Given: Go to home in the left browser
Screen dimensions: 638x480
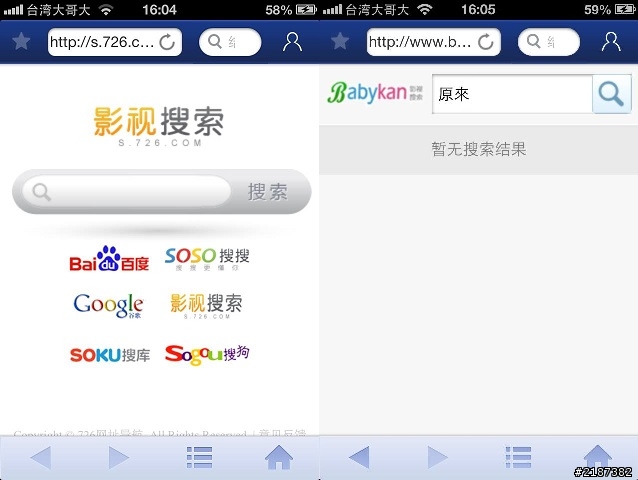Looking at the screenshot, I should 279,457.
